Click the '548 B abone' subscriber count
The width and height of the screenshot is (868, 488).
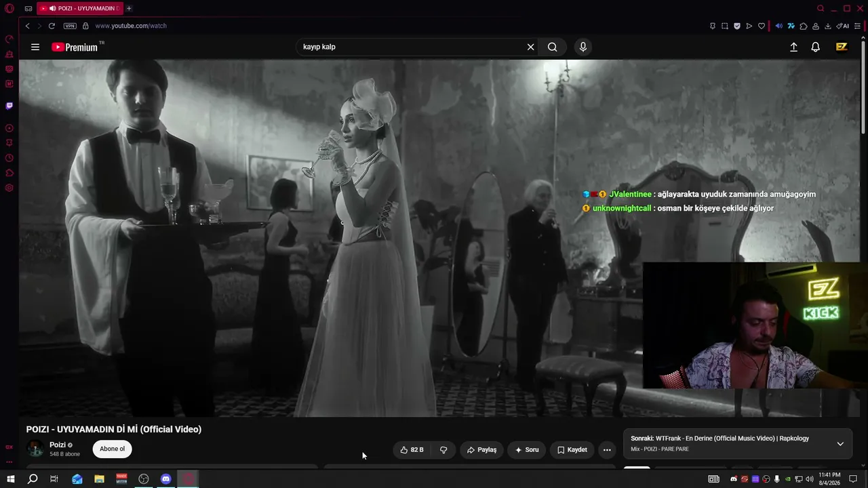64,454
